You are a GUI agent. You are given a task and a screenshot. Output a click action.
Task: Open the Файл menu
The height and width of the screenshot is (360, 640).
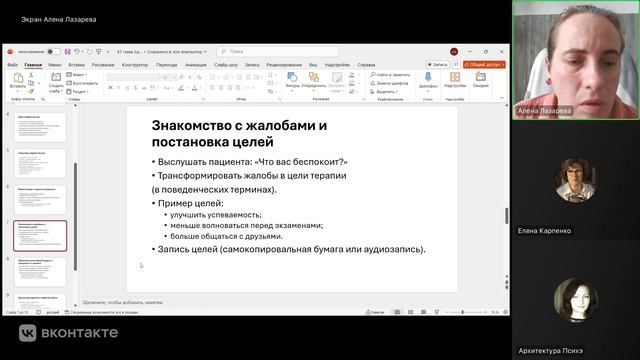[x=12, y=65]
